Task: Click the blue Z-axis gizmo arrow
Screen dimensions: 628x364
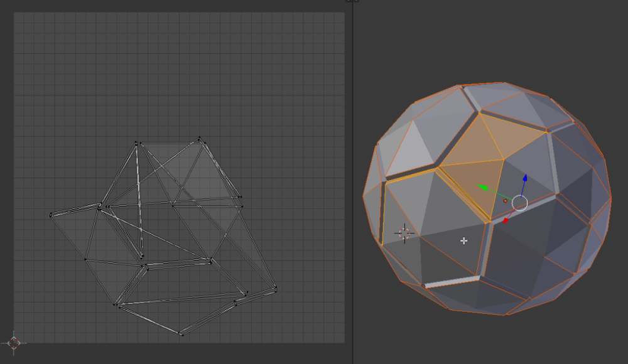Action: pyautogui.click(x=525, y=179)
